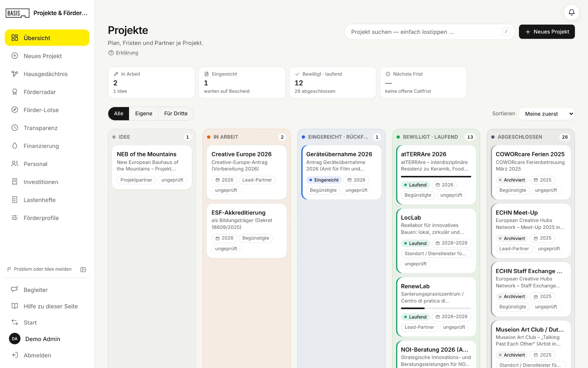Expand the Erklärung help section
The width and height of the screenshot is (588, 368).
(123, 53)
